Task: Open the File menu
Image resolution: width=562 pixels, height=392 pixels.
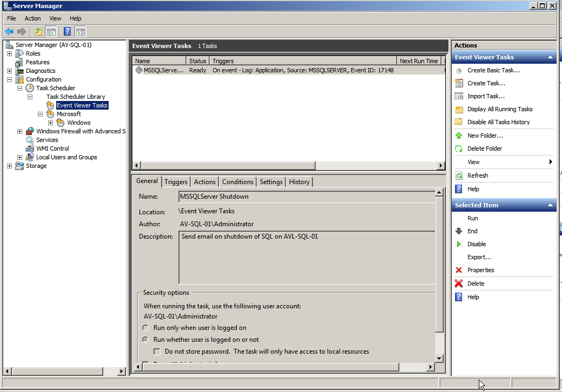Action: click(x=11, y=18)
